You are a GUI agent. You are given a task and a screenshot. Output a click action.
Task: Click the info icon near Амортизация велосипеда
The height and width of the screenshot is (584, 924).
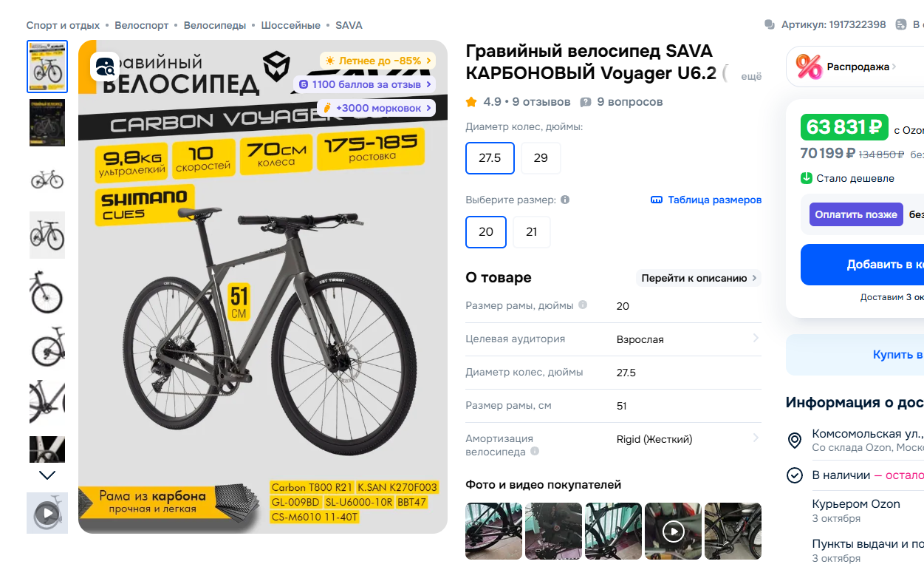(535, 452)
